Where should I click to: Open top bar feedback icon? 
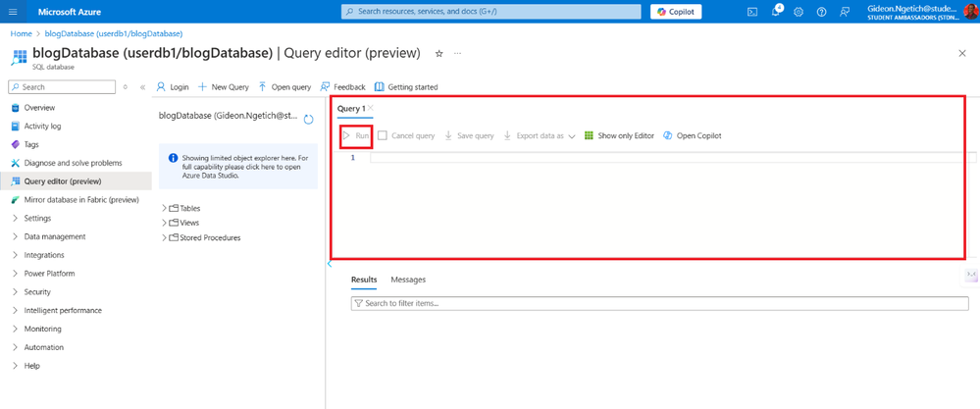coord(845,12)
